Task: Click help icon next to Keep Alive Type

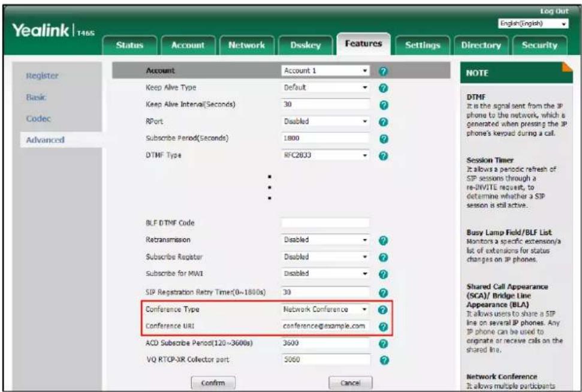Action: 384,88
